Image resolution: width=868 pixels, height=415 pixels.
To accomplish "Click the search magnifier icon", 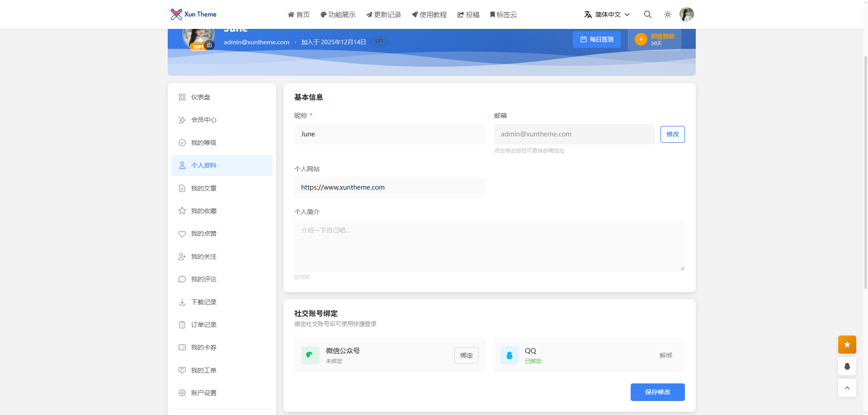I will pos(647,14).
